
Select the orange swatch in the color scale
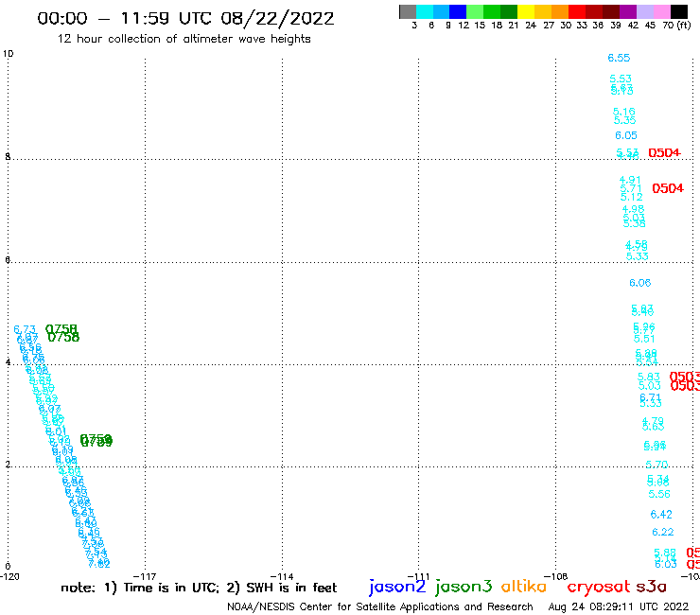point(560,11)
